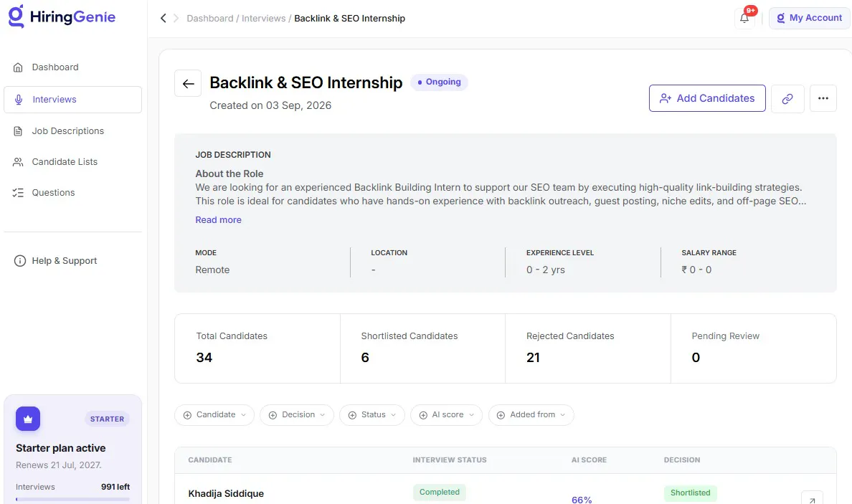Screen dimensions: 852x504
Task: Click the STARTER plan badge
Action: pyautogui.click(x=107, y=419)
